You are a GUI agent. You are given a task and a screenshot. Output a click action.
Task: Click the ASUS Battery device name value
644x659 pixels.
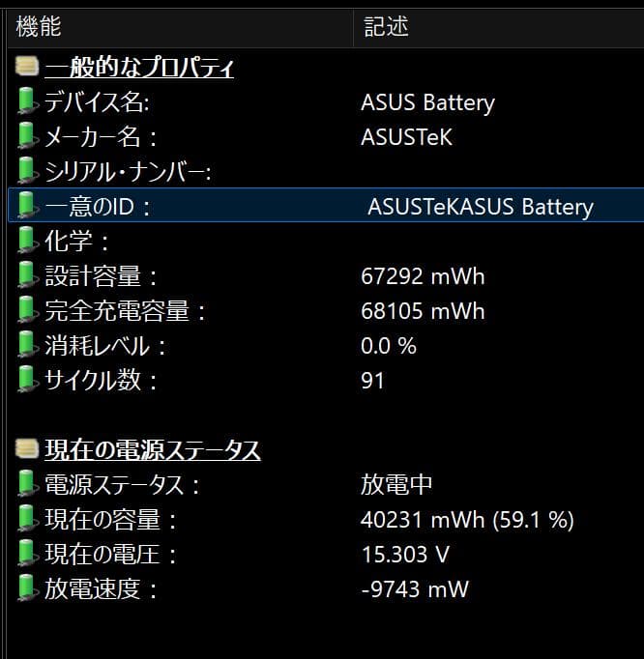click(427, 103)
